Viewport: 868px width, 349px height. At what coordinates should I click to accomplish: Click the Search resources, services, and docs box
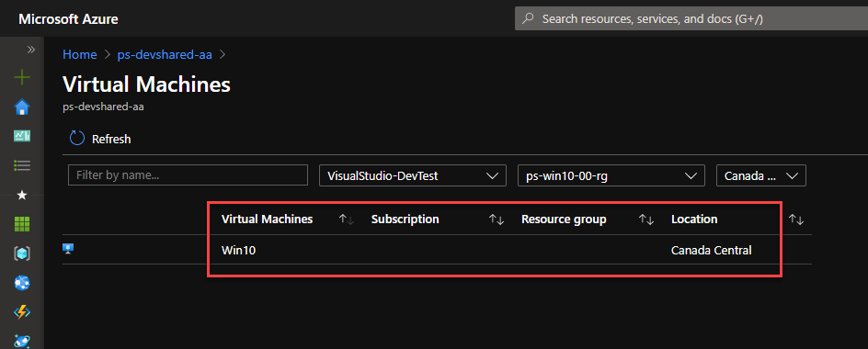point(691,18)
